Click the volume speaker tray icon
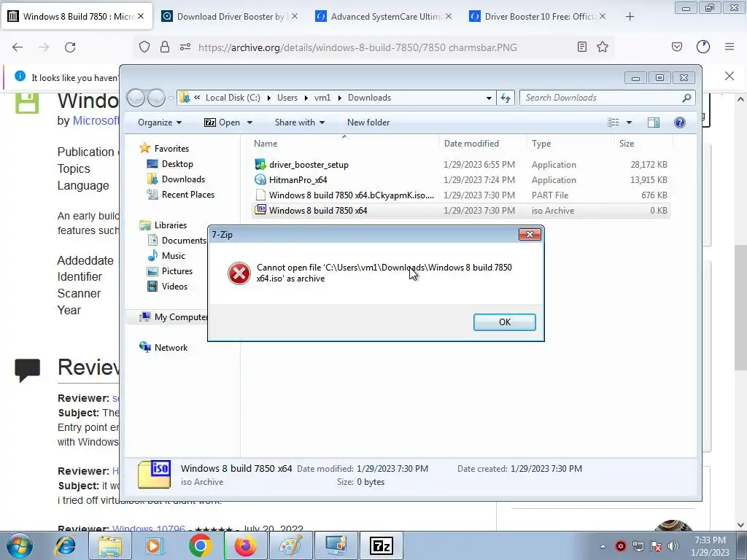Viewport: 747px width, 560px height. 673,546
